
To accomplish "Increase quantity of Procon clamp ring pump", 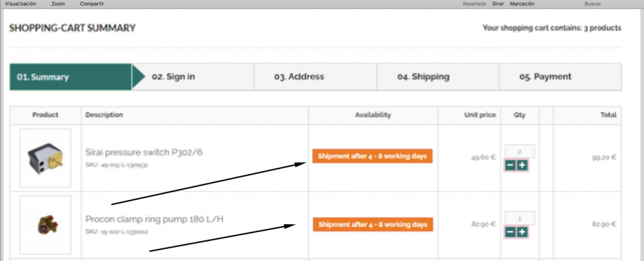I will 522,232.
